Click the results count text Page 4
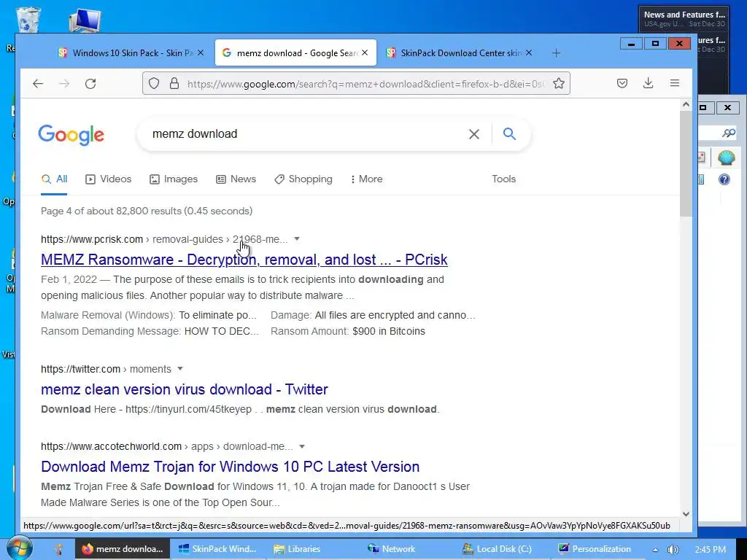 (x=147, y=211)
